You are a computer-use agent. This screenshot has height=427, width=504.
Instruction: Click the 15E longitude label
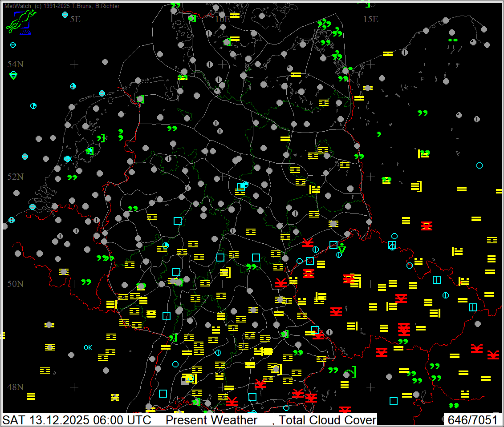point(370,19)
